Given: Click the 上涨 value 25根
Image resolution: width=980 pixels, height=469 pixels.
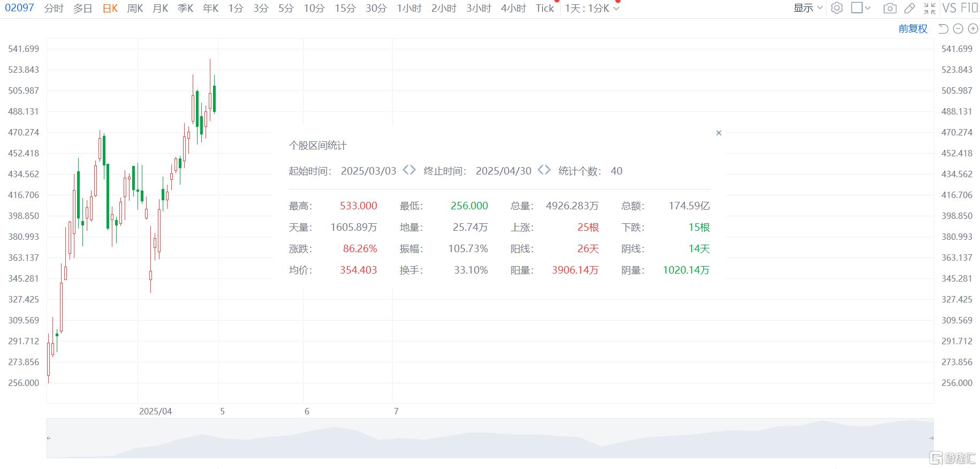Looking at the screenshot, I should [588, 227].
